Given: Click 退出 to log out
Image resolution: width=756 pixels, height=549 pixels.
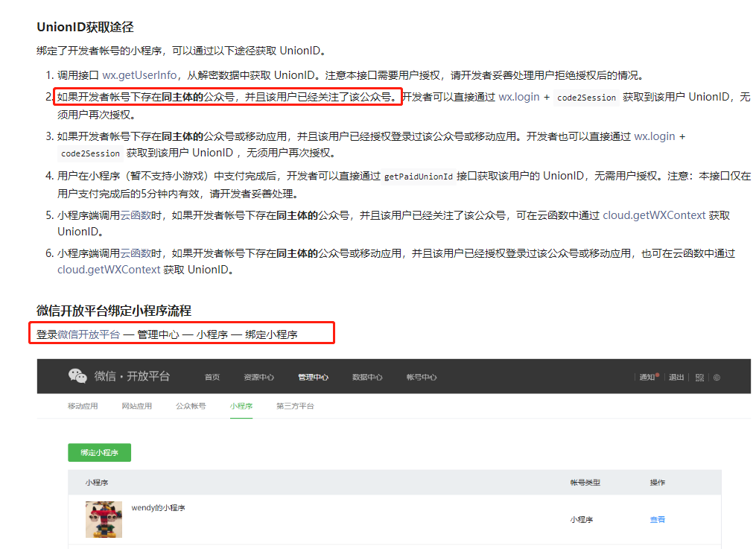Looking at the screenshot, I should (x=676, y=377).
